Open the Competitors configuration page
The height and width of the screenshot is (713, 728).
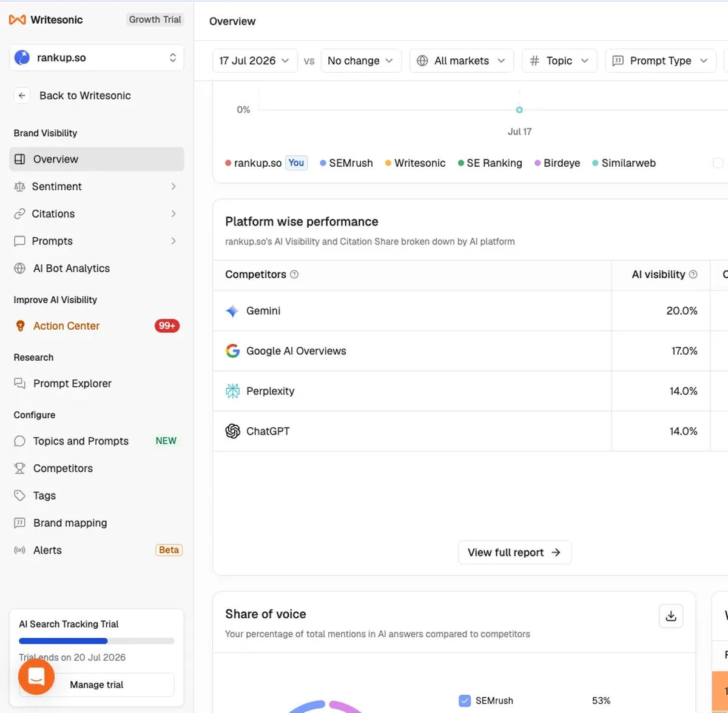(x=96, y=469)
